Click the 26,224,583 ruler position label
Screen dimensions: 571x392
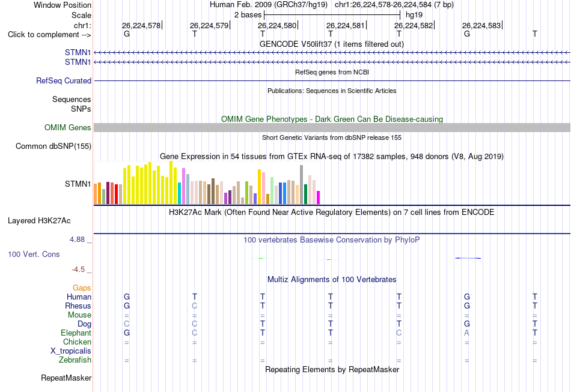coord(481,25)
